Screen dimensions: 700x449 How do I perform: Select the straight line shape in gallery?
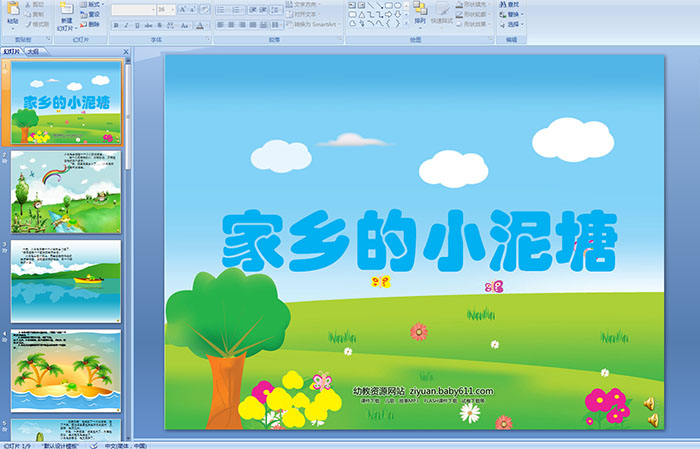(x=371, y=5)
